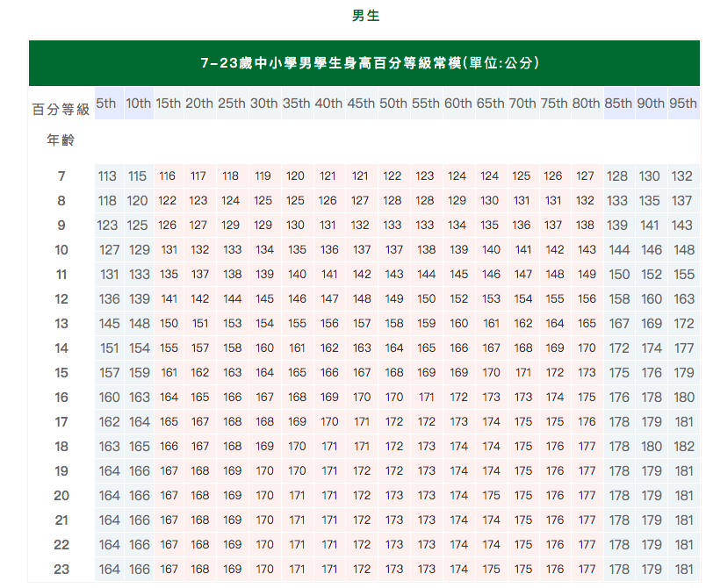Click the age 16 row label
Image resolution: width=713 pixels, height=588 pixels.
tap(61, 398)
